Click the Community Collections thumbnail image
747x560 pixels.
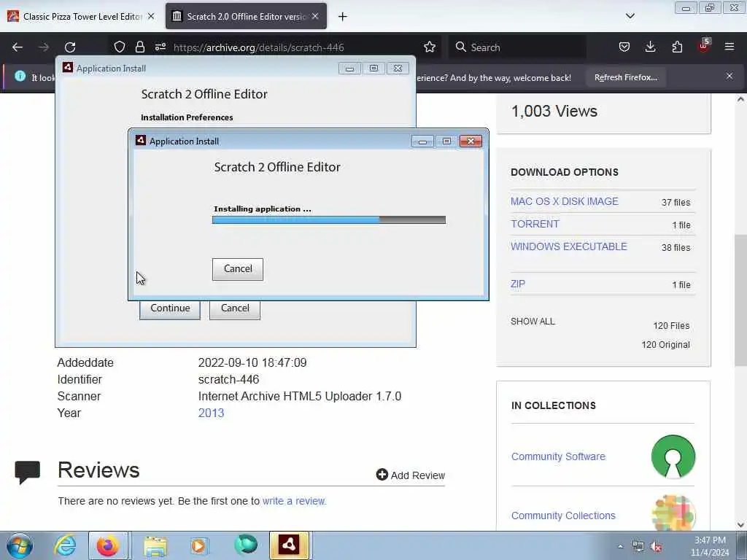tap(673, 513)
